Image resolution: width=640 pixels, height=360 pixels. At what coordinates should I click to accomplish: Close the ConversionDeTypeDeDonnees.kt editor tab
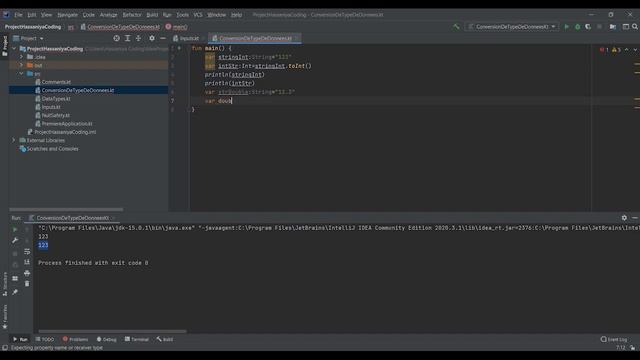(x=297, y=38)
